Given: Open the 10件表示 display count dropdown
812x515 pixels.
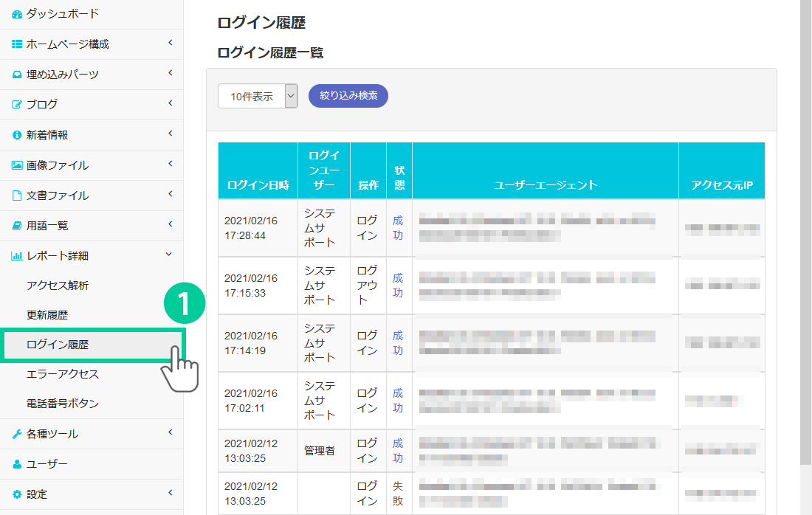Looking at the screenshot, I should pyautogui.click(x=258, y=96).
